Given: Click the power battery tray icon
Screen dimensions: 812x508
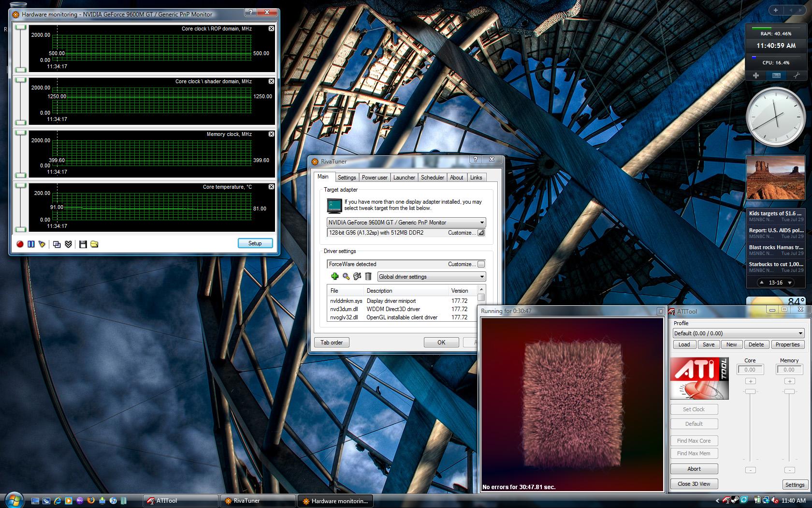Looking at the screenshot, I should pyautogui.click(x=758, y=500).
